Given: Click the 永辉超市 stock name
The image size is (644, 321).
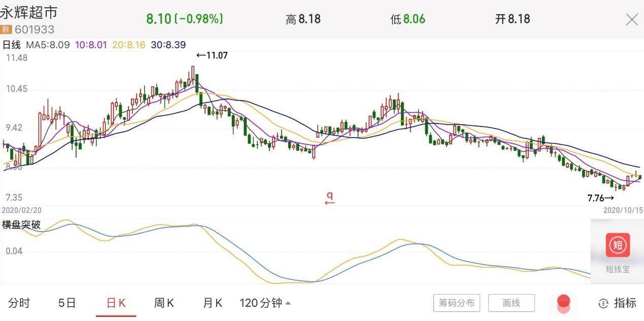Looking at the screenshot, I should [x=29, y=13].
